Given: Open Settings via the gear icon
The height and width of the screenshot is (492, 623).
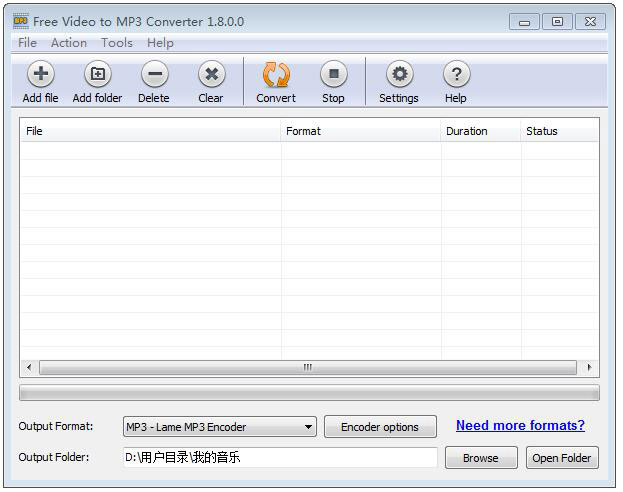Looking at the screenshot, I should (x=399, y=75).
